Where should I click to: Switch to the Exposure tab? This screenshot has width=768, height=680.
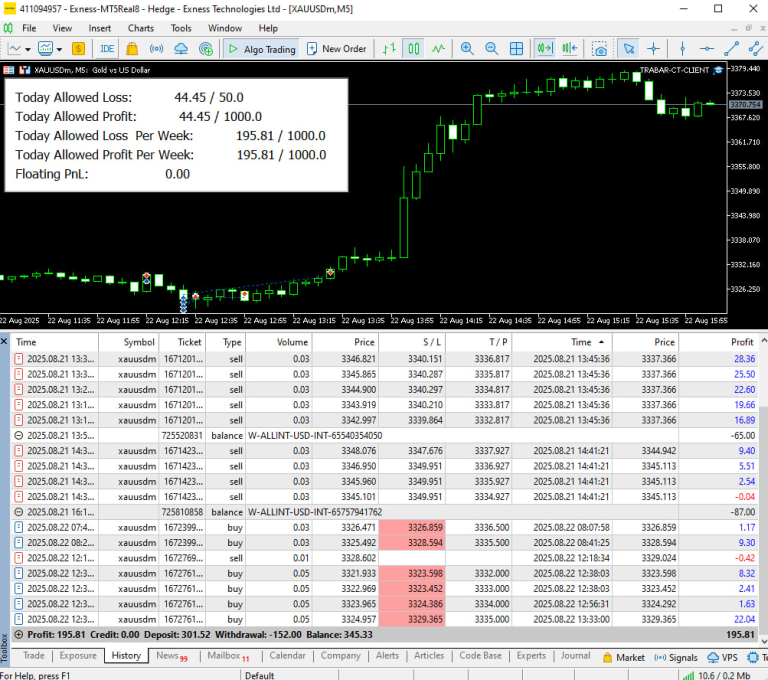(78, 656)
